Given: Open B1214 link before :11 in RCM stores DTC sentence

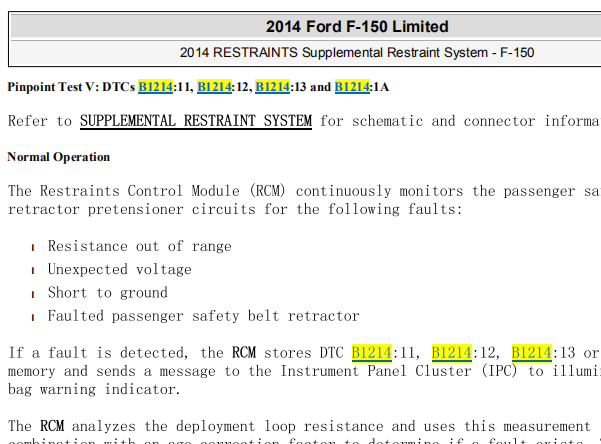Looking at the screenshot, I should [x=372, y=353].
